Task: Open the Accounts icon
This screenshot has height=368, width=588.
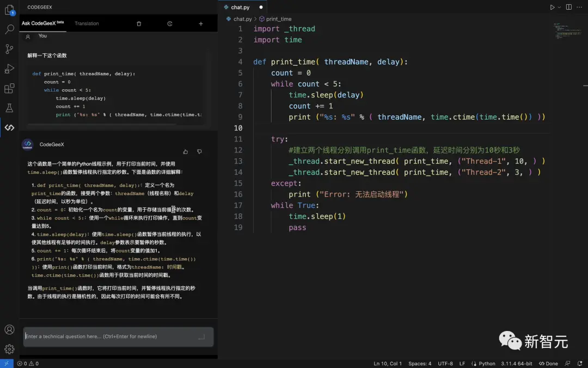Action: [9, 329]
